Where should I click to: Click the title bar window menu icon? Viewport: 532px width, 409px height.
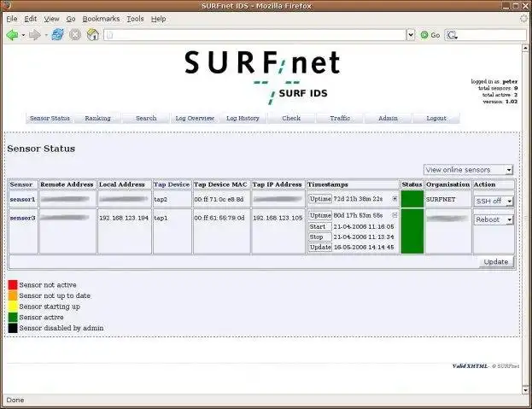coord(7,5)
